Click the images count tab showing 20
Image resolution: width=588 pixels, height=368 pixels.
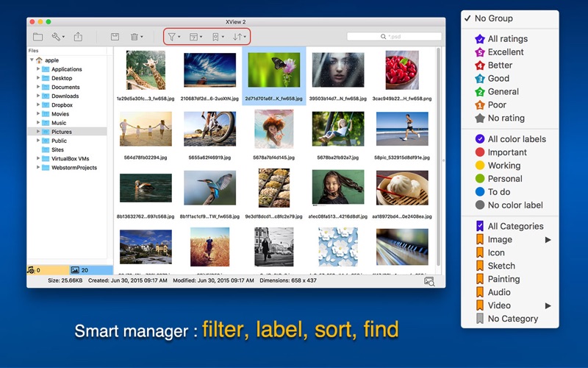click(x=91, y=270)
